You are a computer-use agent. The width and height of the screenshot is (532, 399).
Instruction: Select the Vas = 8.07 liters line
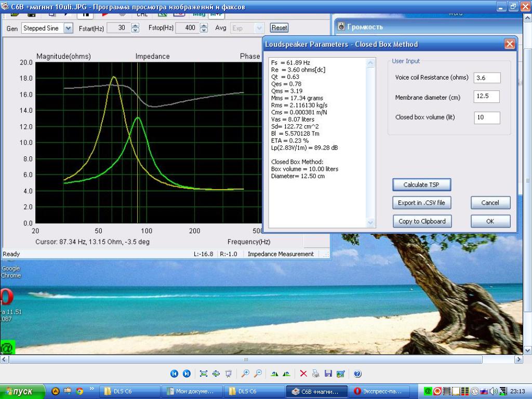[292, 119]
